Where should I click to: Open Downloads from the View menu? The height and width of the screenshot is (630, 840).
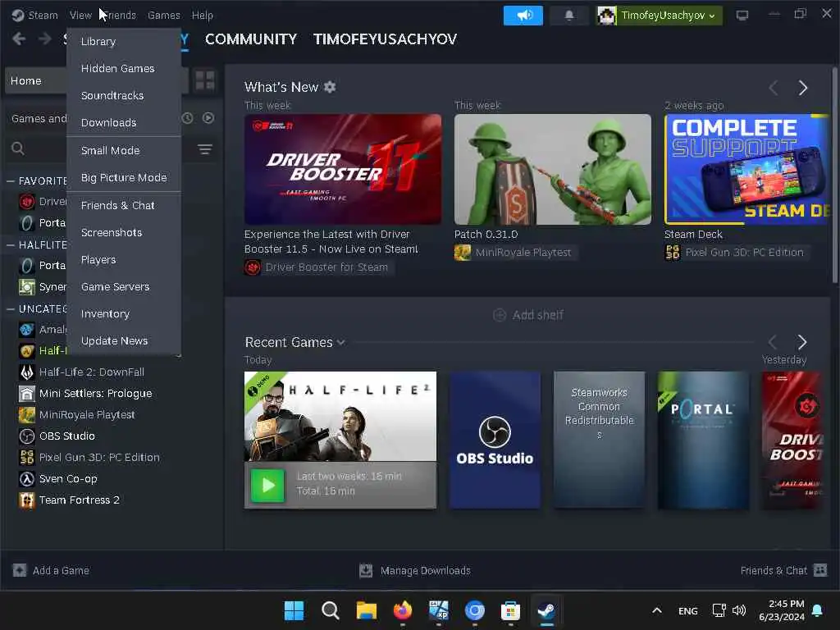coord(124,123)
